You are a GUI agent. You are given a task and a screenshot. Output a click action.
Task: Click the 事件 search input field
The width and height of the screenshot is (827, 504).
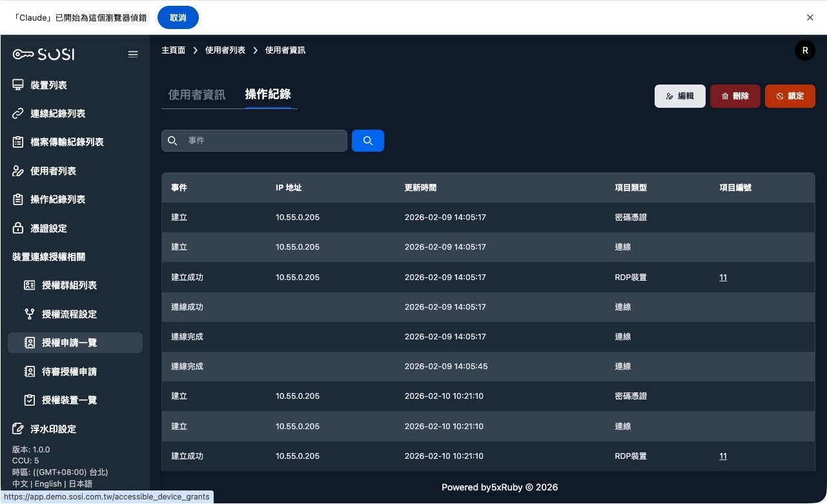tap(262, 141)
